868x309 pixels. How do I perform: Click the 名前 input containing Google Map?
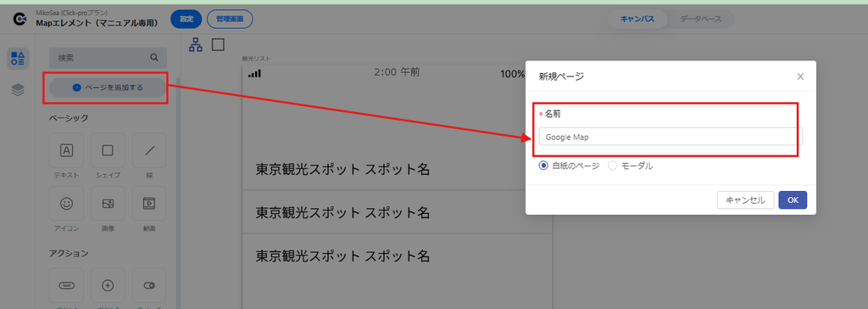click(x=670, y=137)
